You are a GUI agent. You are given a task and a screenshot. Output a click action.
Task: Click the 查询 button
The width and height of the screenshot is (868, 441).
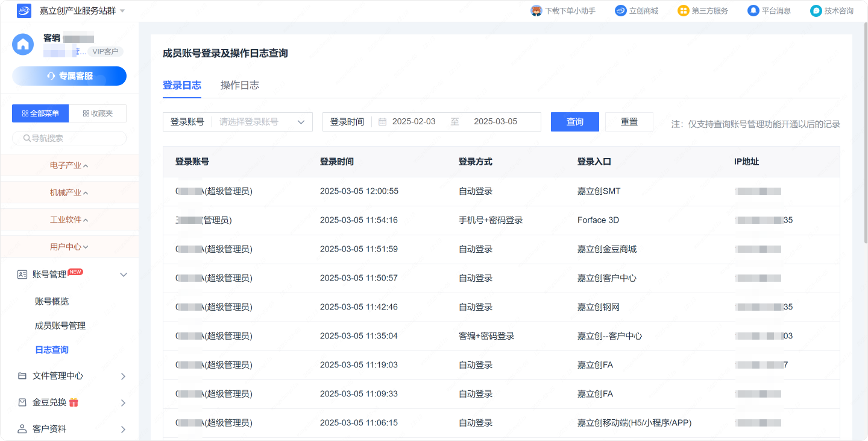click(575, 122)
